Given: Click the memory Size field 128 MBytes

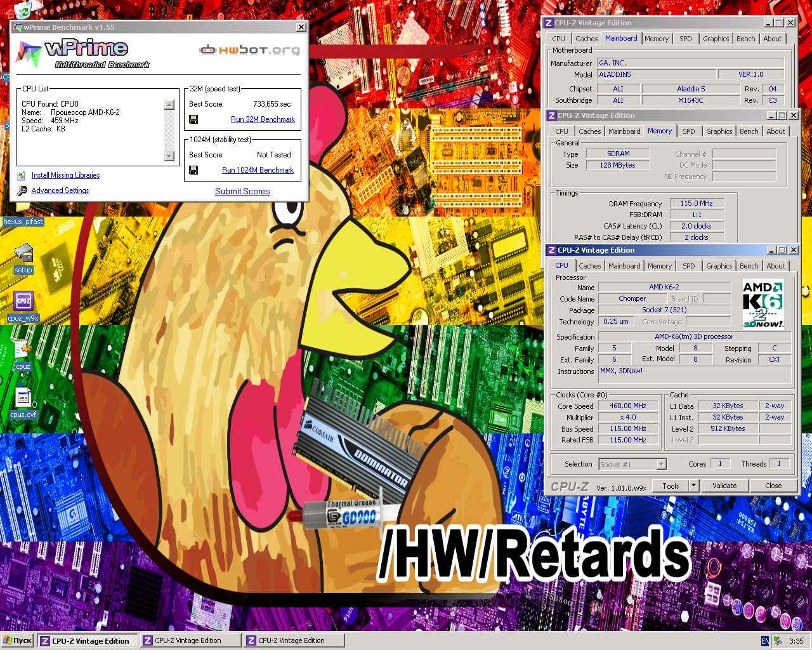Looking at the screenshot, I should tap(618, 165).
